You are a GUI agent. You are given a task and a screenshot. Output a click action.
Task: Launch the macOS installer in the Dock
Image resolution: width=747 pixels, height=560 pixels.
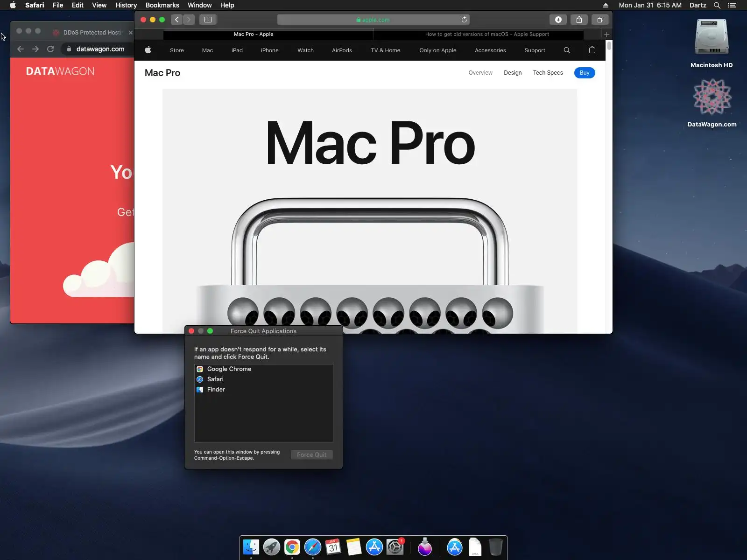[425, 547]
